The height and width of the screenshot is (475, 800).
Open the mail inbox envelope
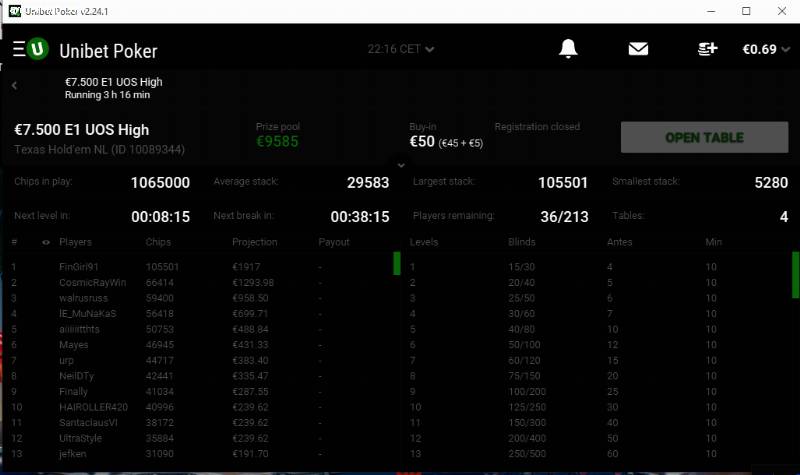click(x=638, y=49)
